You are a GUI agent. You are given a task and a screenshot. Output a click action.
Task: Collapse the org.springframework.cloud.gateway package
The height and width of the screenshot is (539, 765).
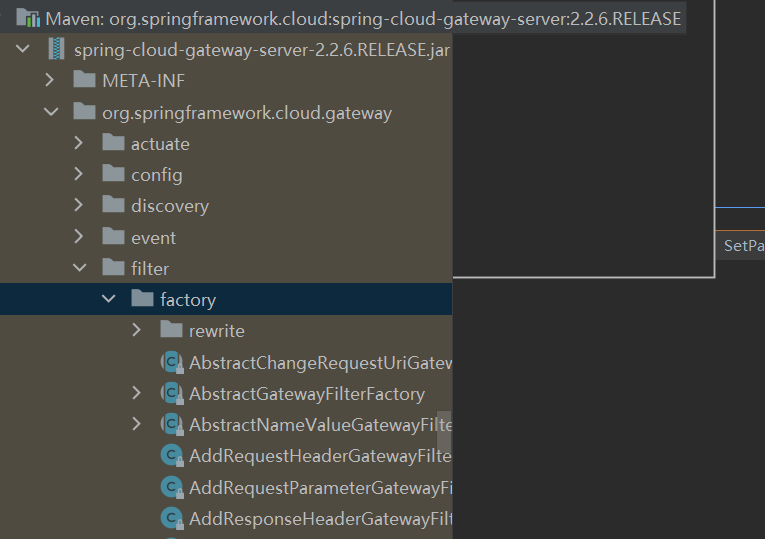tap(51, 112)
